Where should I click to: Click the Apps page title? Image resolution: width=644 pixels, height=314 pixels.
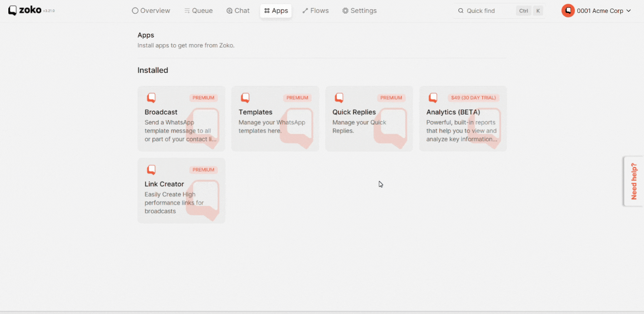click(146, 35)
